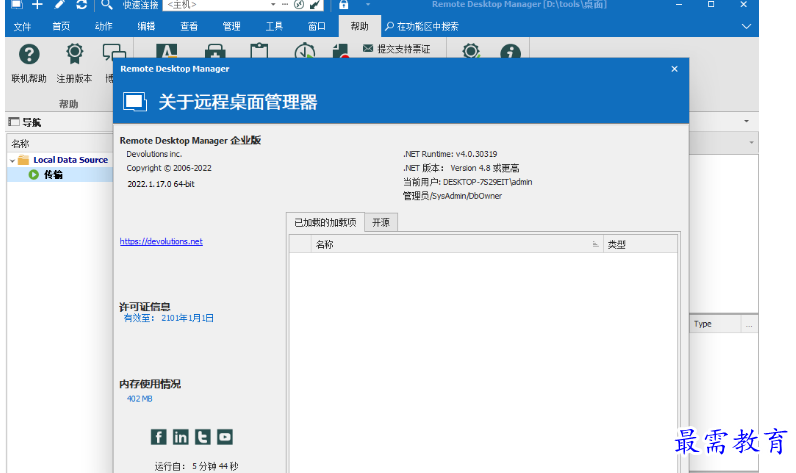Click the 注册版本 register version ribbon icon
The width and height of the screenshot is (796, 473).
pos(74,63)
